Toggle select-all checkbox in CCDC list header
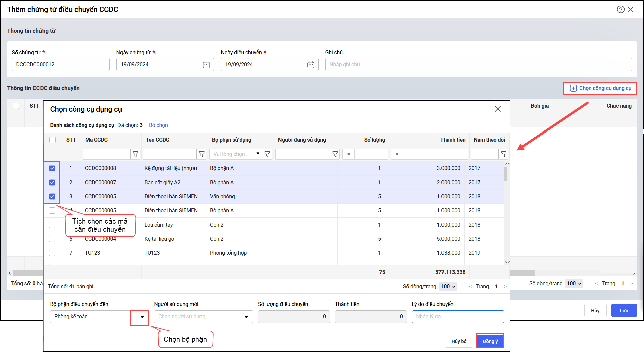644x352 pixels. click(x=53, y=140)
